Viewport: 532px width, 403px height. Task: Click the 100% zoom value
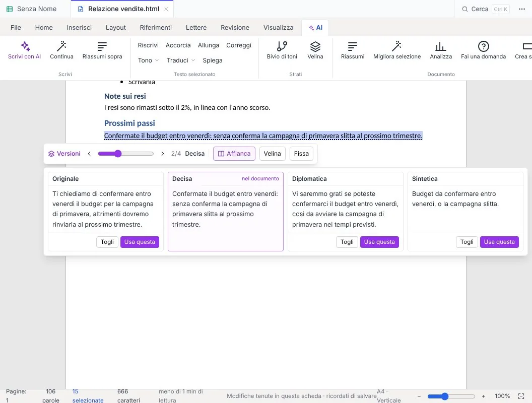[x=502, y=396]
